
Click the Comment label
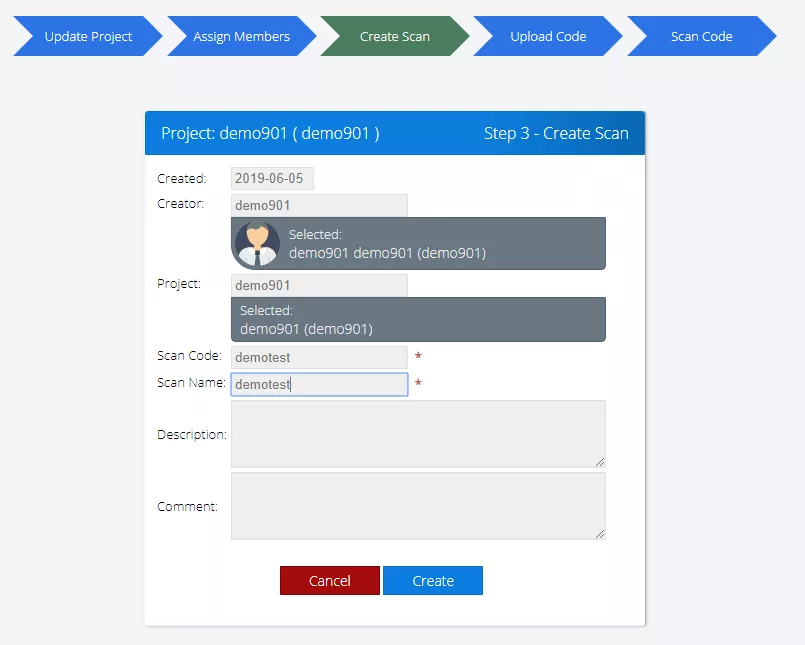187,506
